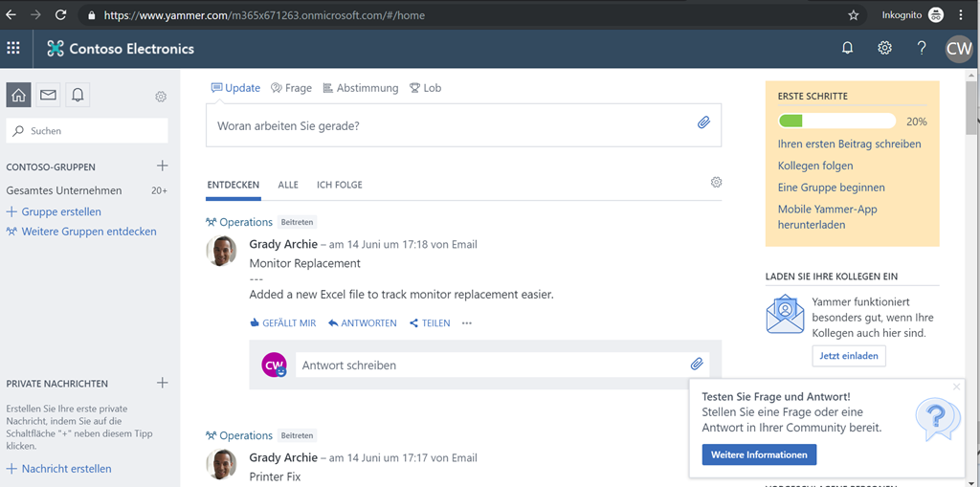Image resolution: width=980 pixels, height=487 pixels.
Task: Join Operations group on Printer Fix post
Action: coord(297,435)
